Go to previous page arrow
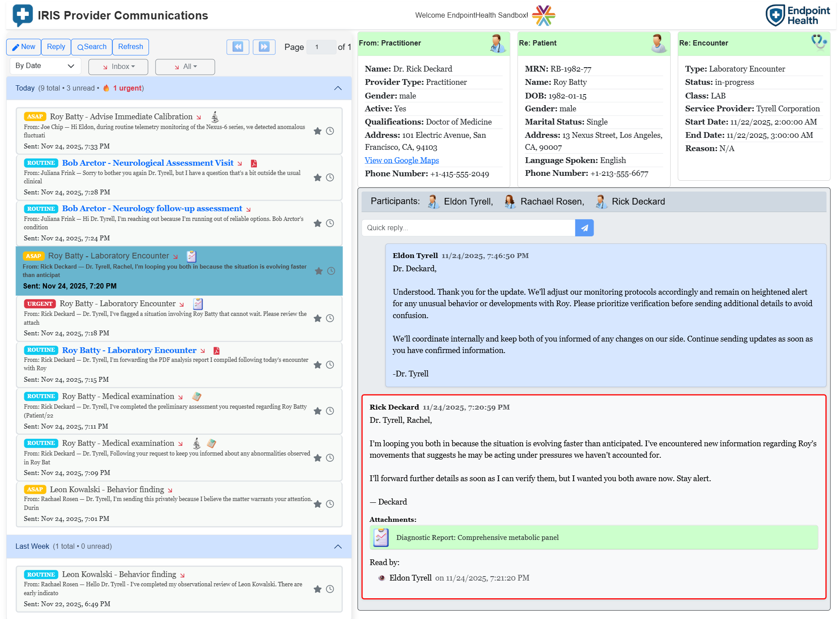The width and height of the screenshot is (840, 619). 238,47
